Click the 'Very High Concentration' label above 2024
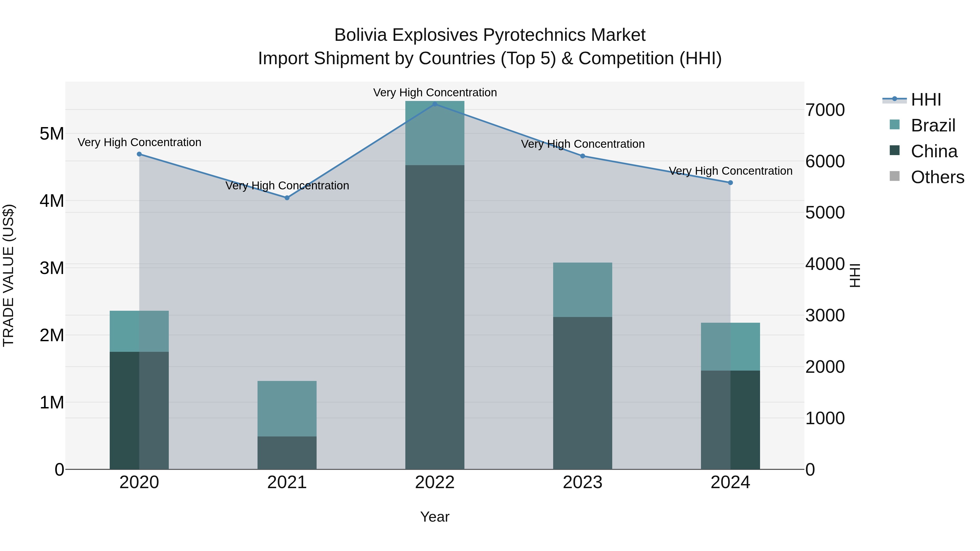 pyautogui.click(x=730, y=171)
